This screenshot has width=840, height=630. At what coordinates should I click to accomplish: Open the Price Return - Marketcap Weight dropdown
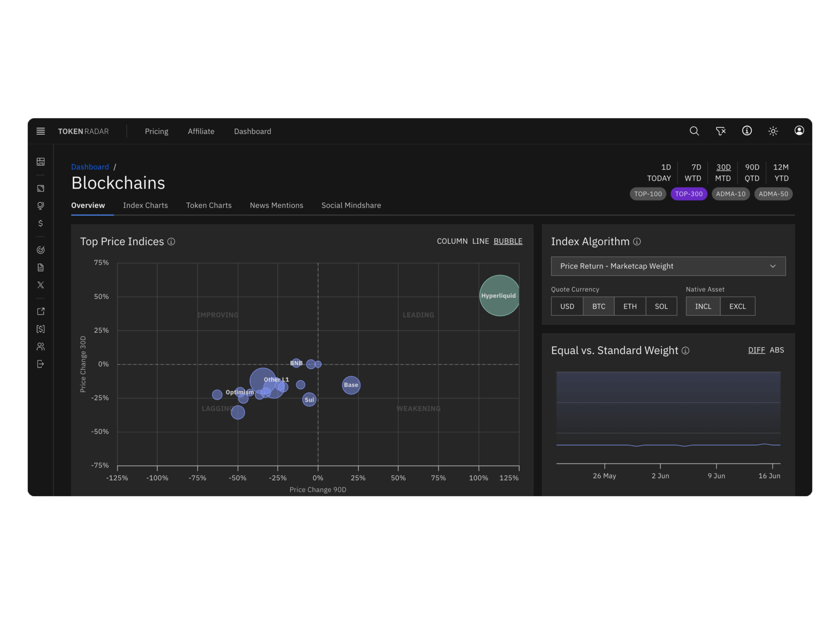tap(668, 266)
